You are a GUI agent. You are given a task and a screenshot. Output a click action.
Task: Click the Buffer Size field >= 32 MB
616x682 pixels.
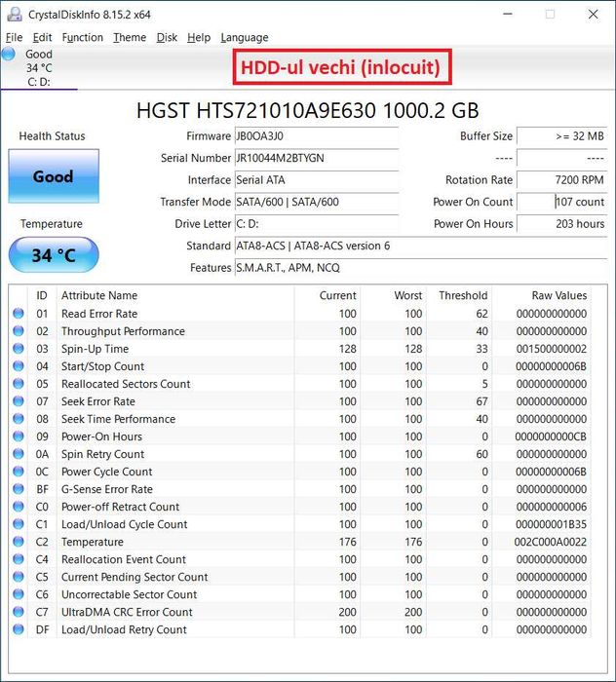(561, 136)
